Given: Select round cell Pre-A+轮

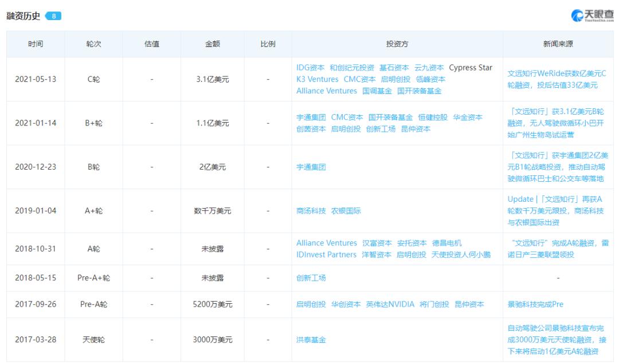Looking at the screenshot, I should tap(93, 278).
